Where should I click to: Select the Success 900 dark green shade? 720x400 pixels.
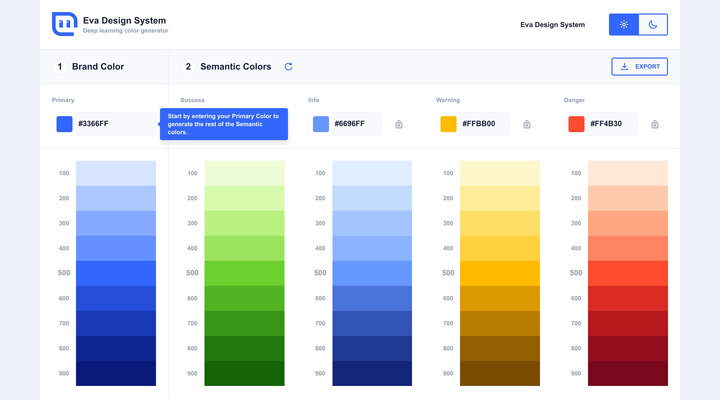click(x=244, y=373)
